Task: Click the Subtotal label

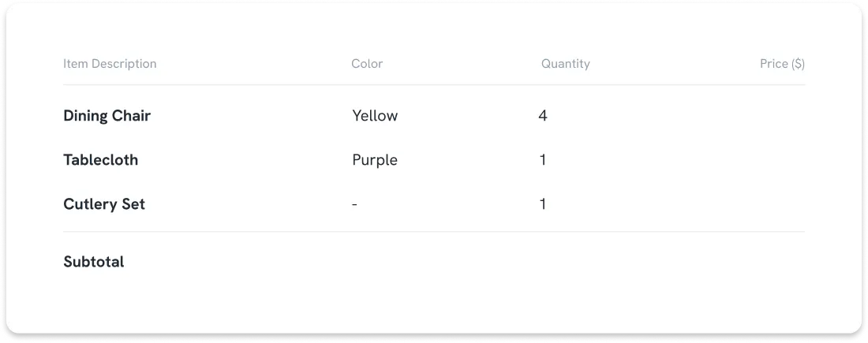Action: [x=94, y=262]
